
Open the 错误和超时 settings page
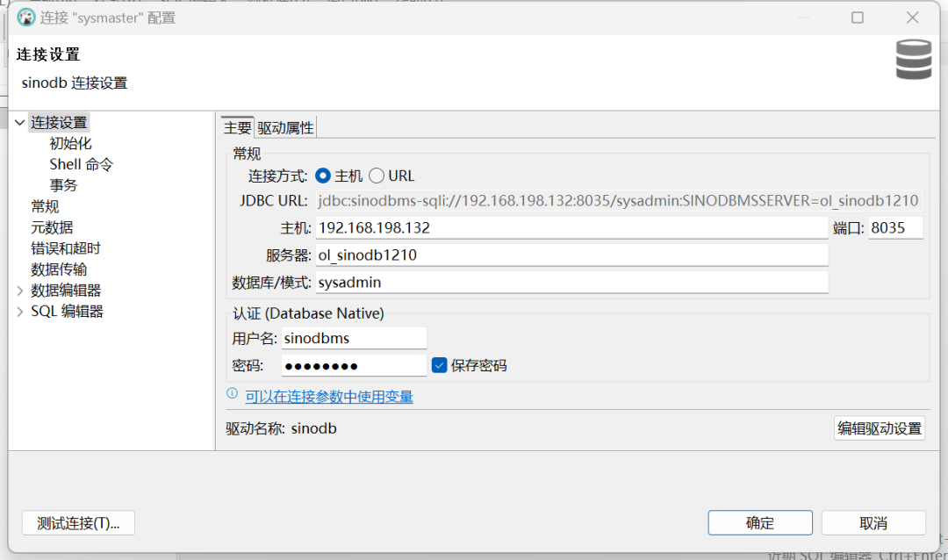(x=66, y=248)
